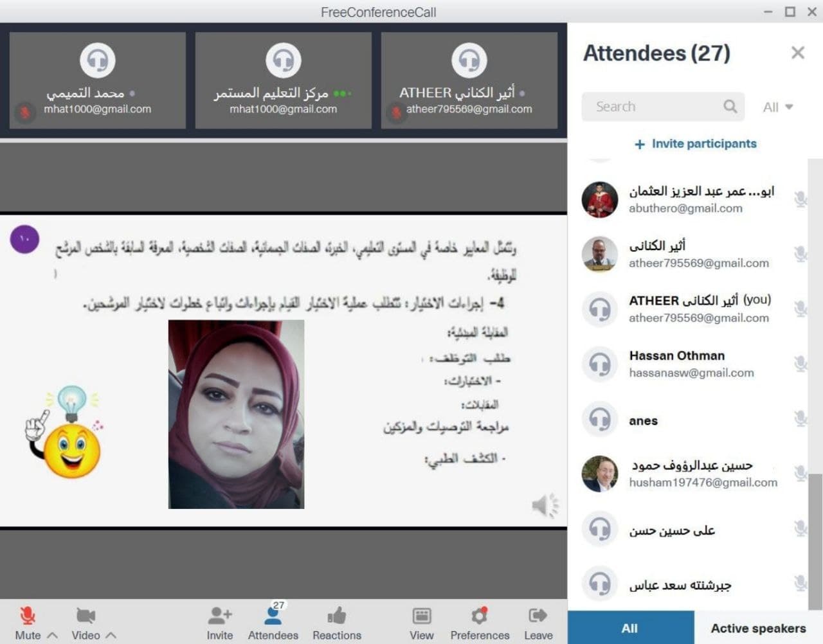Toggle mic for husham197476@gmail.com attendee
This screenshot has height=644, width=823.
click(x=800, y=474)
